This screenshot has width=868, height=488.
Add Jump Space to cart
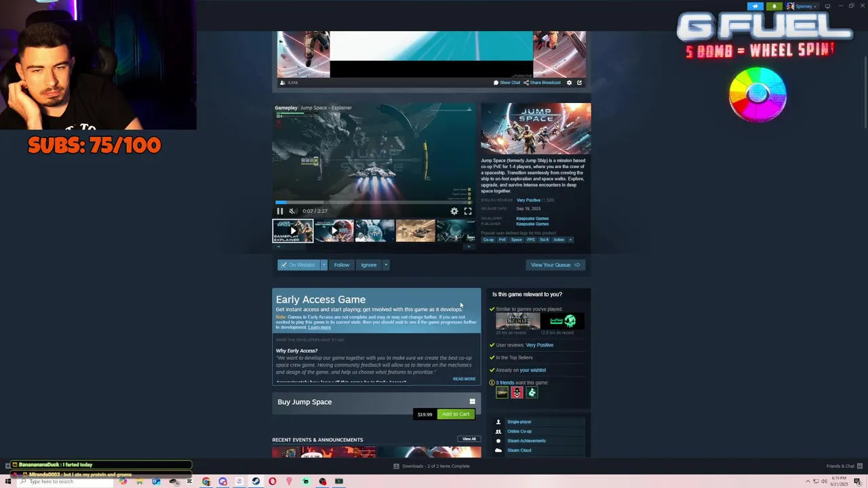[456, 414]
